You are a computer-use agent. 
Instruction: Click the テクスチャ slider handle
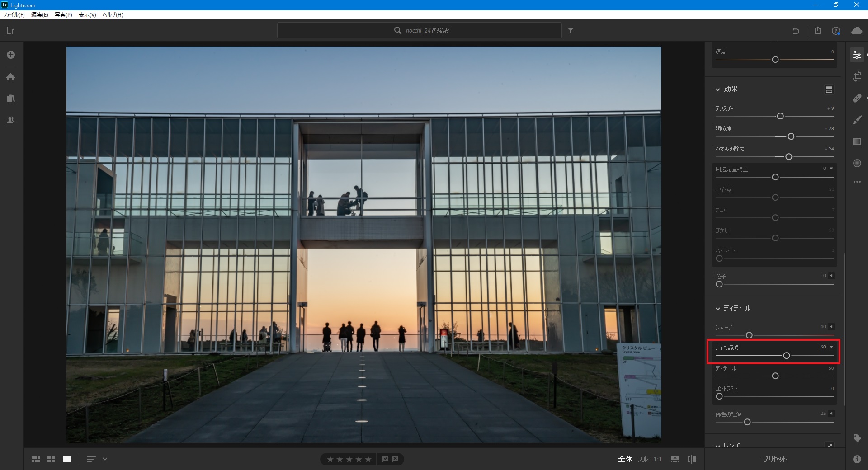[x=780, y=116]
